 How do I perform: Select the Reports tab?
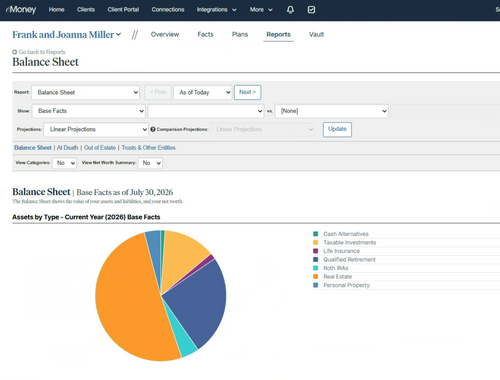[x=278, y=34]
